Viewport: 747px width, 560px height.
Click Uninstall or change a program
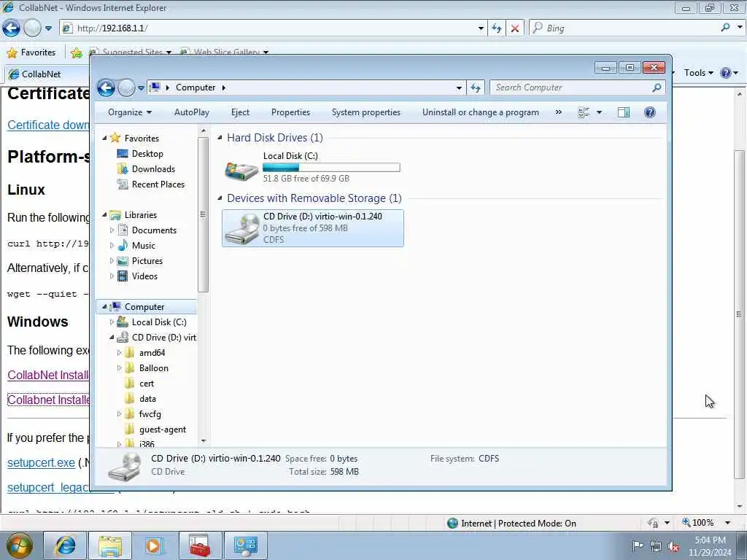pyautogui.click(x=480, y=112)
